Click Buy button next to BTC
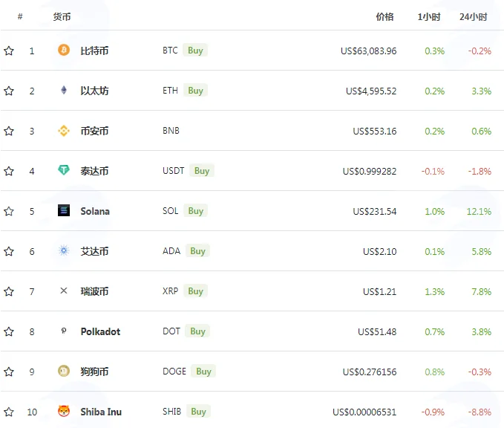Image resolution: width=504 pixels, height=428 pixels. coord(195,51)
